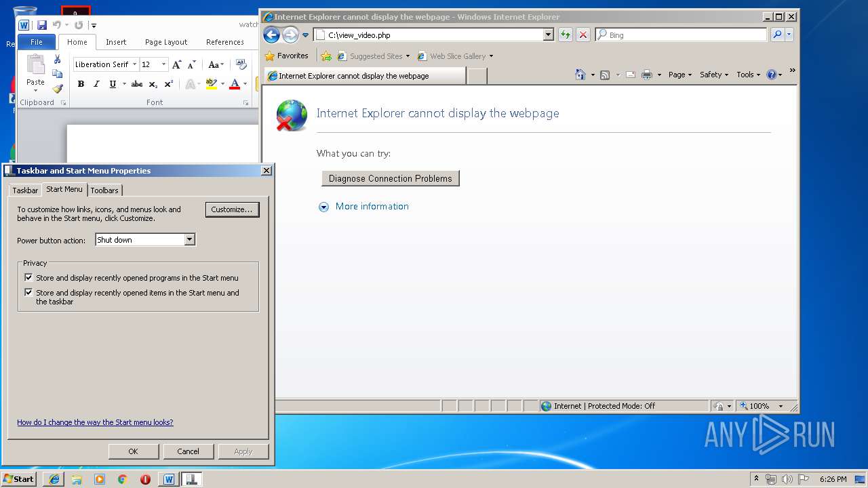The width and height of the screenshot is (868, 488).
Task: Open the Liberation Serif font name dropdown
Action: (x=134, y=64)
